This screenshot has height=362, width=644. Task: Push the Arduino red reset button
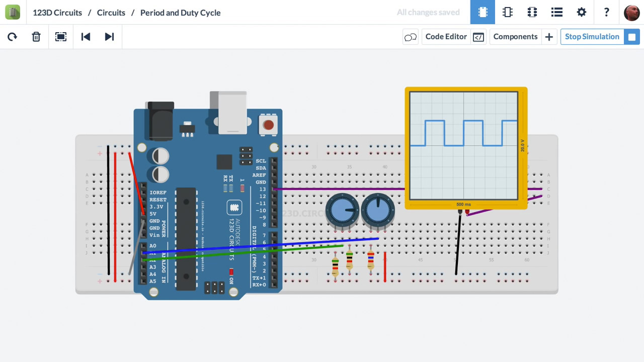tap(269, 125)
